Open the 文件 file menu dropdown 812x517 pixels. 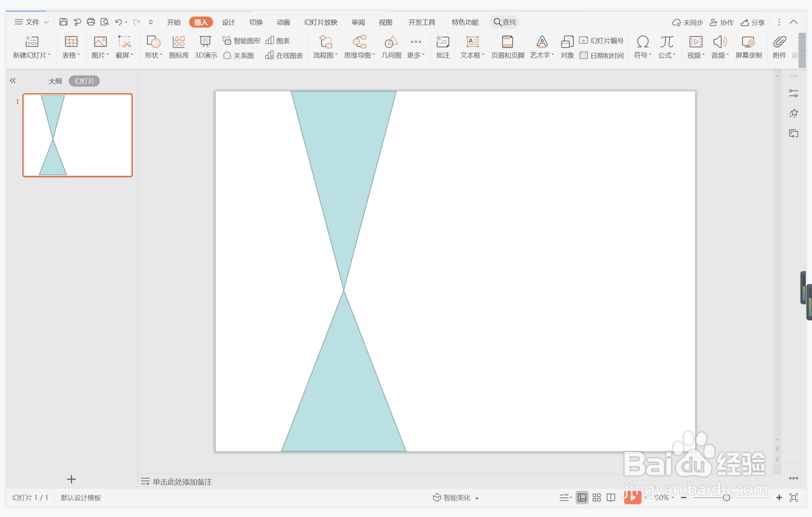click(x=32, y=22)
